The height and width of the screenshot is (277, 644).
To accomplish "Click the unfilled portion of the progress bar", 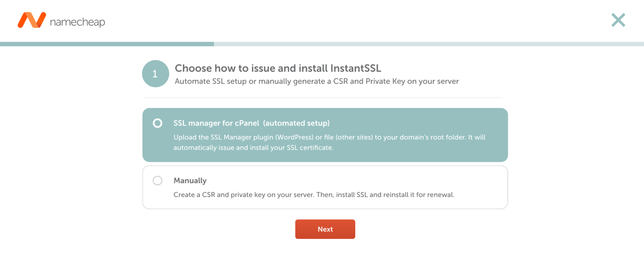I will point(429,44).
